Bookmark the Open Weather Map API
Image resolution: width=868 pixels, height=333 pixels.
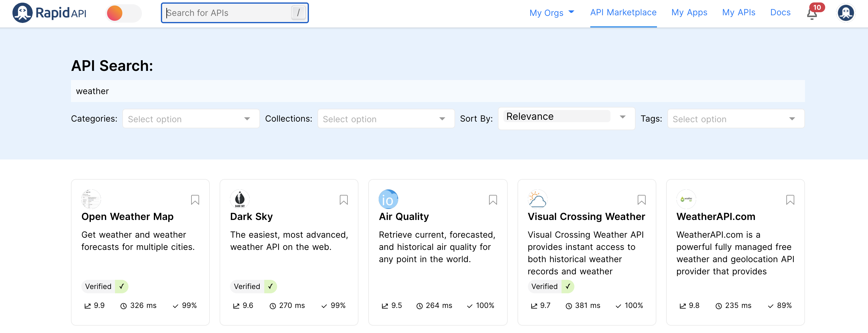tap(195, 200)
